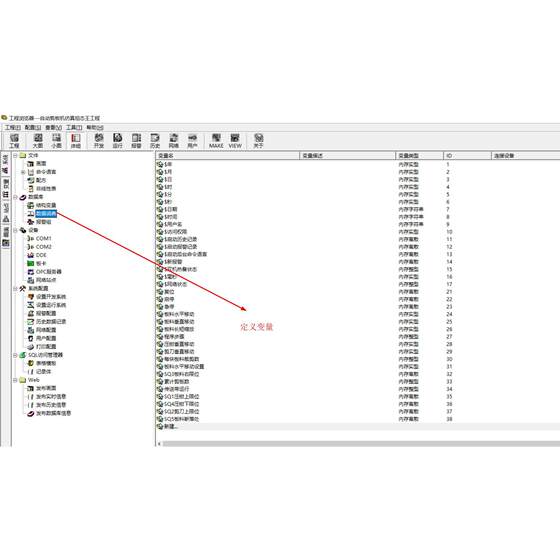The width and height of the screenshot is (560, 560).
Task: Select the 画面 vertical sidebar tab
Action: click(x=6, y=238)
